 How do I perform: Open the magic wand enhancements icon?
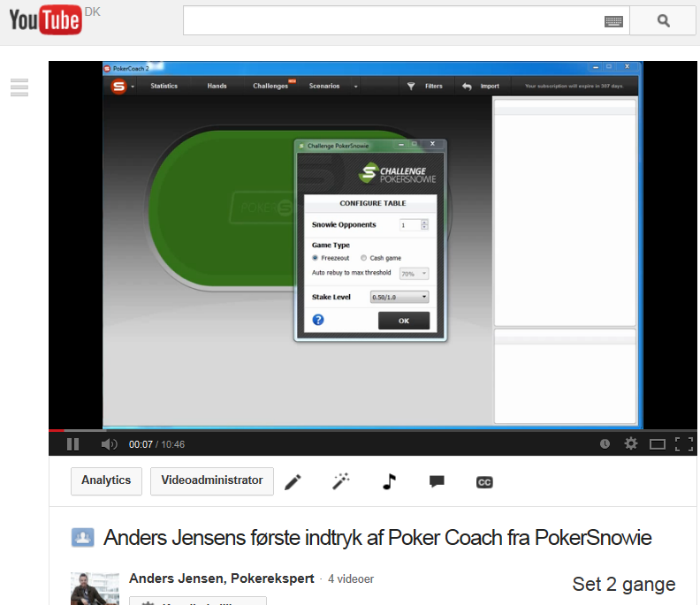pyautogui.click(x=341, y=481)
